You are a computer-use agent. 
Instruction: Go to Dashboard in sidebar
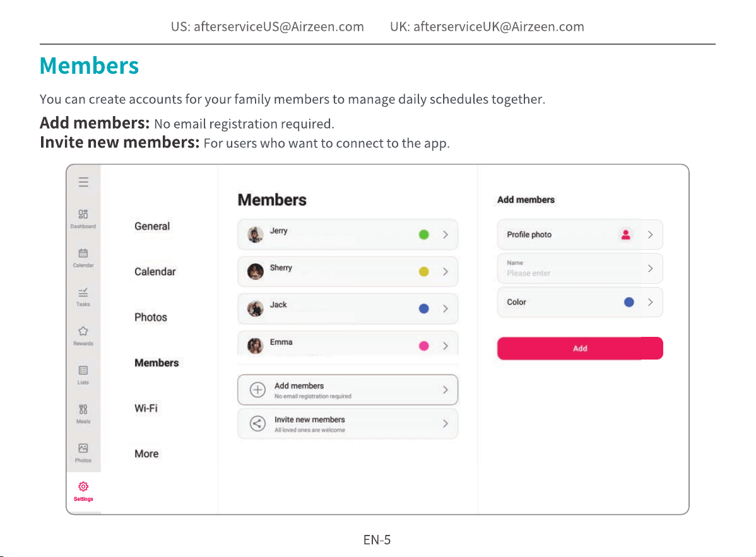click(x=83, y=218)
